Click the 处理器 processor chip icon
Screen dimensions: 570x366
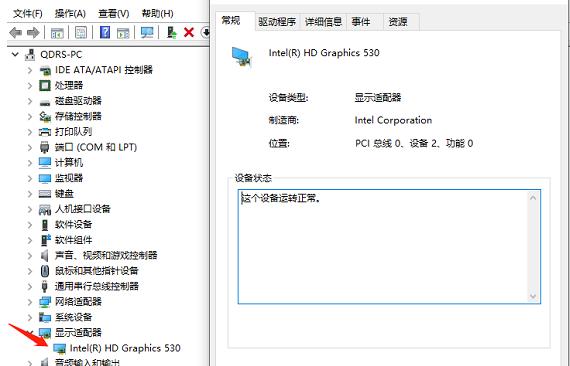tap(45, 85)
